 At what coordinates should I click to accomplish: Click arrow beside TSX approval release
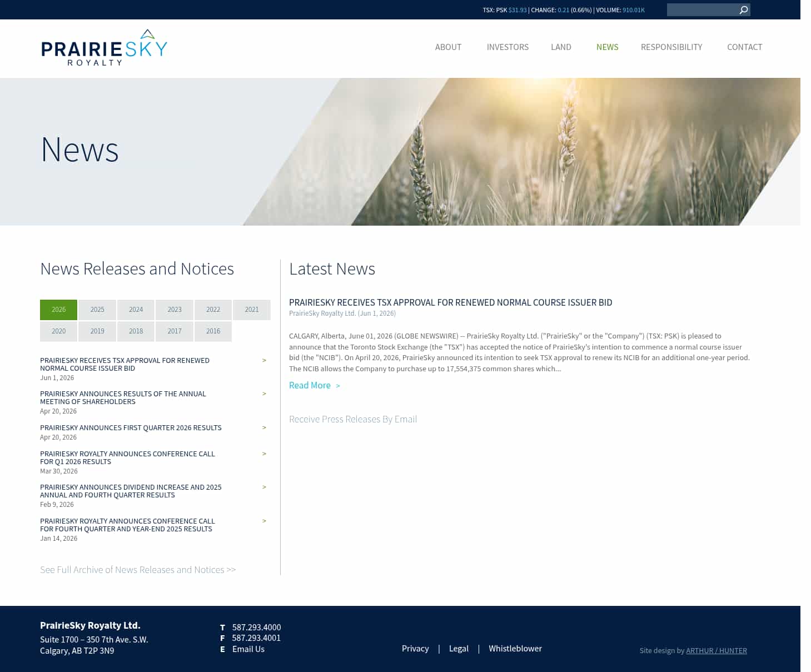point(264,360)
